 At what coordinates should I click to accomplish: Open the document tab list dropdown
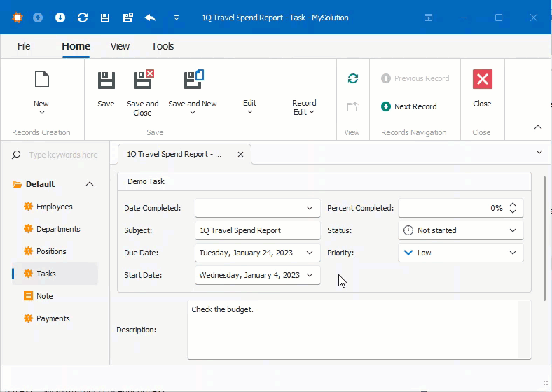539,152
